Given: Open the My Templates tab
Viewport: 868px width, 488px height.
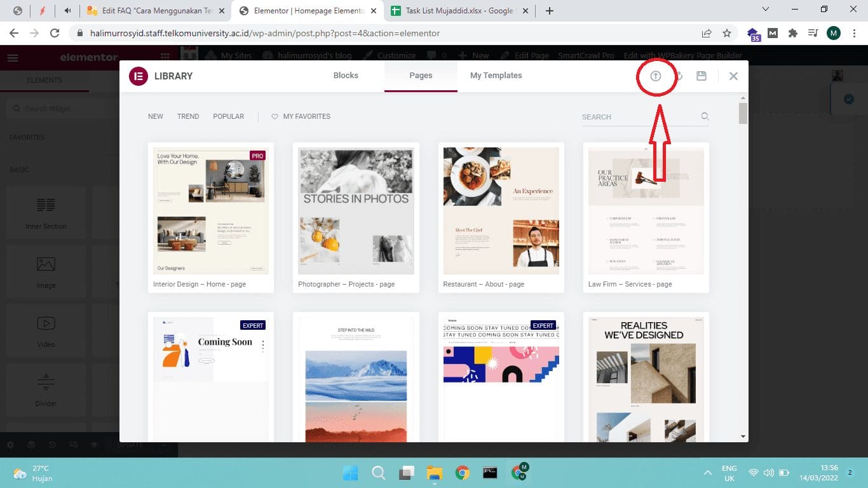Looking at the screenshot, I should [x=496, y=75].
